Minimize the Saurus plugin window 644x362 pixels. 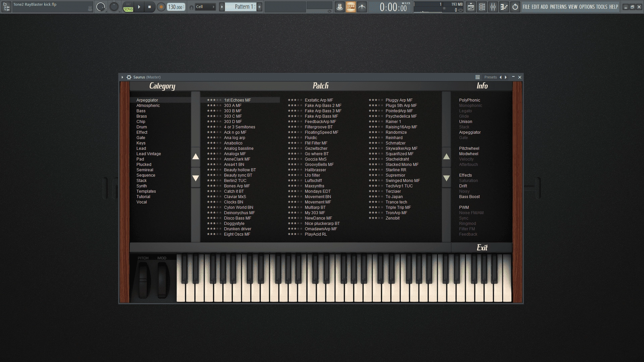[513, 77]
